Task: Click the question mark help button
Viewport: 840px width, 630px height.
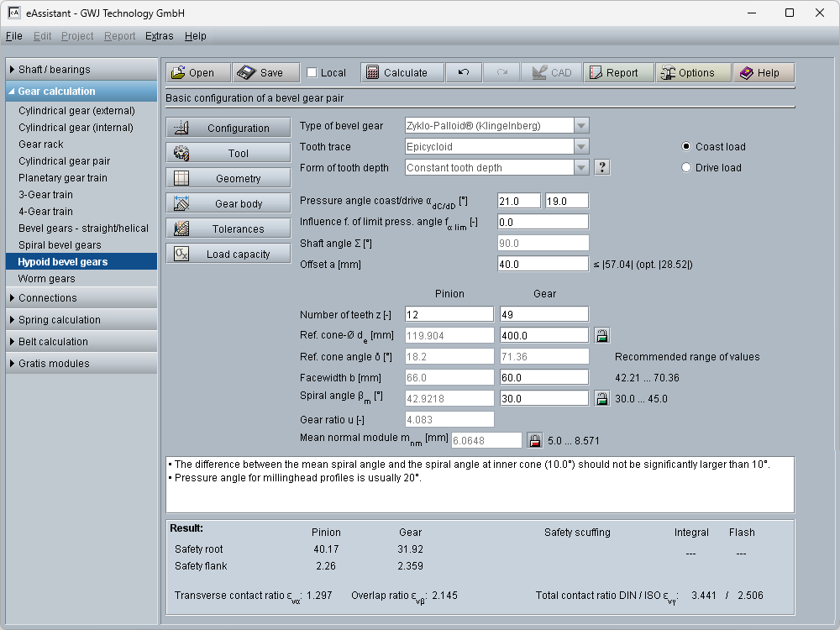Action: (601, 167)
